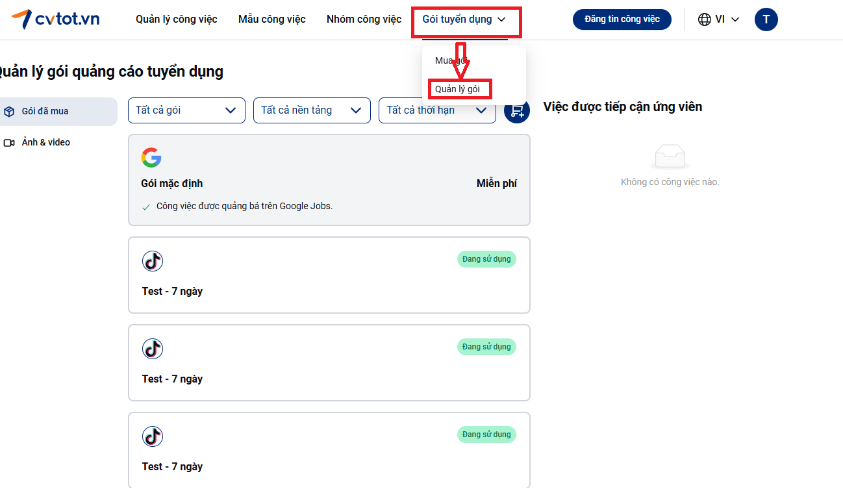Click the TikTok icon on first Test package
843x504 pixels.
pos(153,261)
